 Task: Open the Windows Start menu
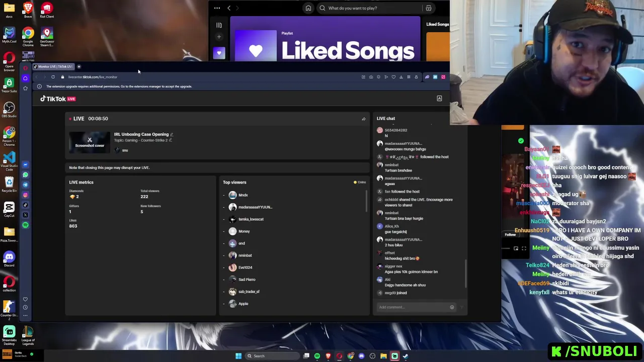[238, 356]
